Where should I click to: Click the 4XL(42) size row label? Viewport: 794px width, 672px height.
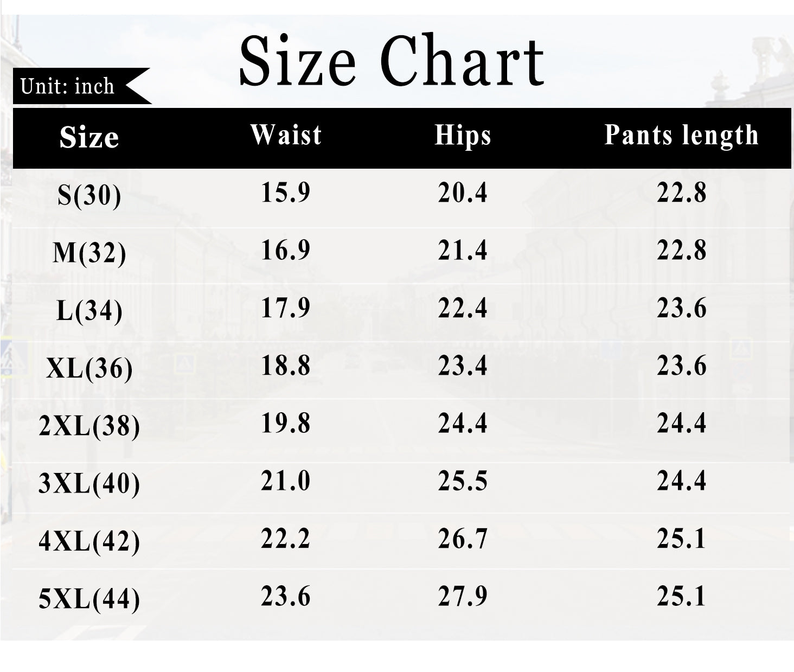89,541
